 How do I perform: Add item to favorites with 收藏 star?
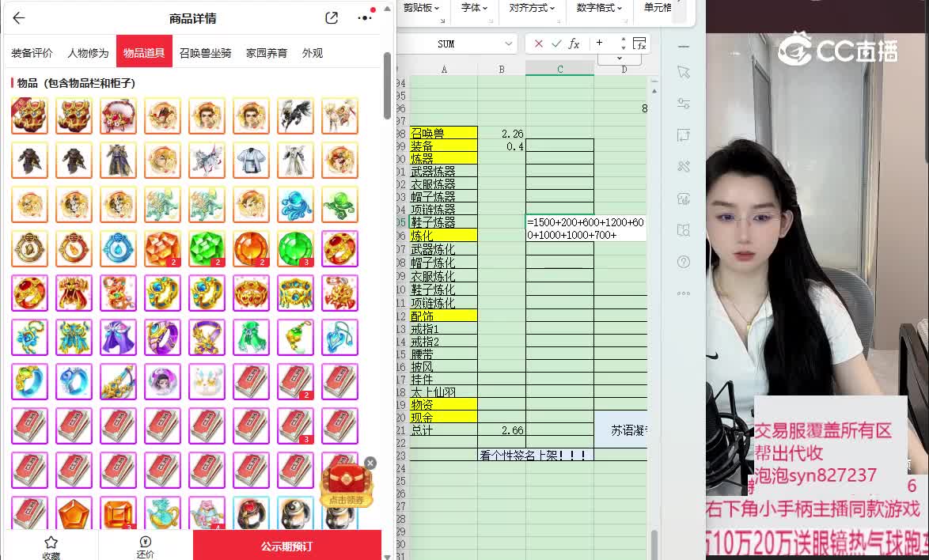pyautogui.click(x=51, y=547)
